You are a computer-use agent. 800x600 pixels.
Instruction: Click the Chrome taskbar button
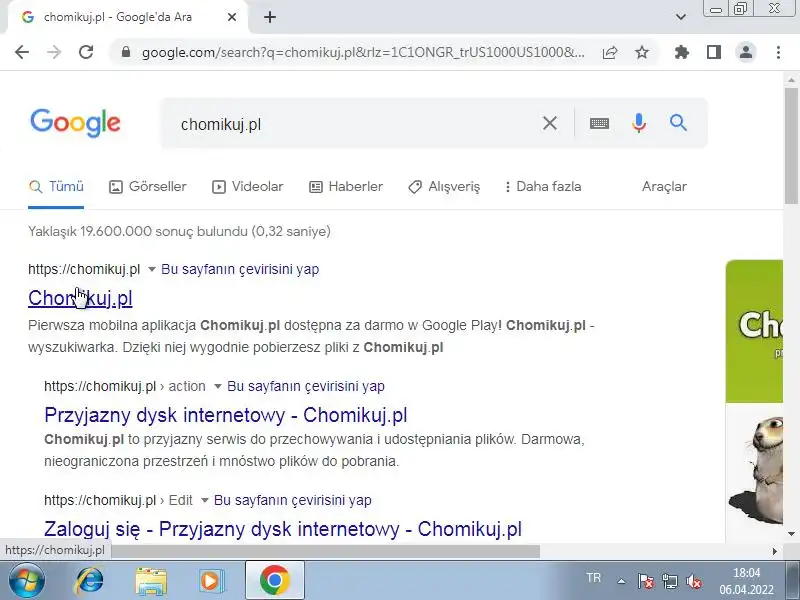point(275,581)
